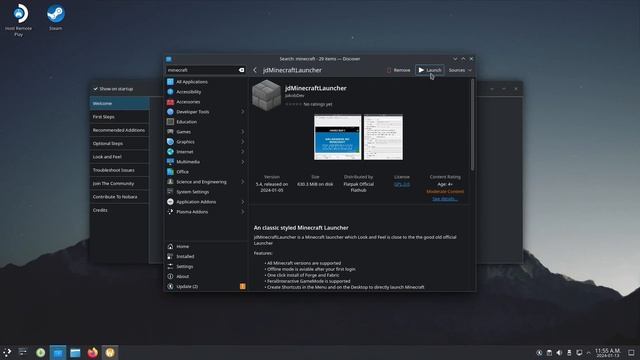This screenshot has width=640, height=360.
Task: Open Recommended Additions in welcome window
Action: 119,130
